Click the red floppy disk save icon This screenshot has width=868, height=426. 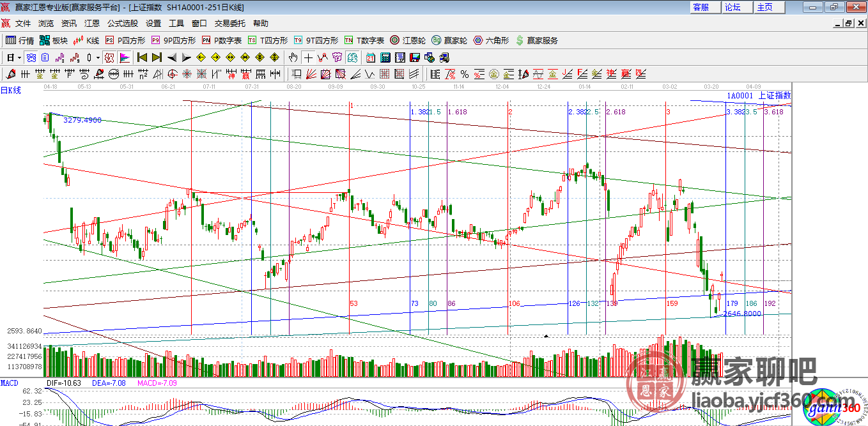click(415, 57)
